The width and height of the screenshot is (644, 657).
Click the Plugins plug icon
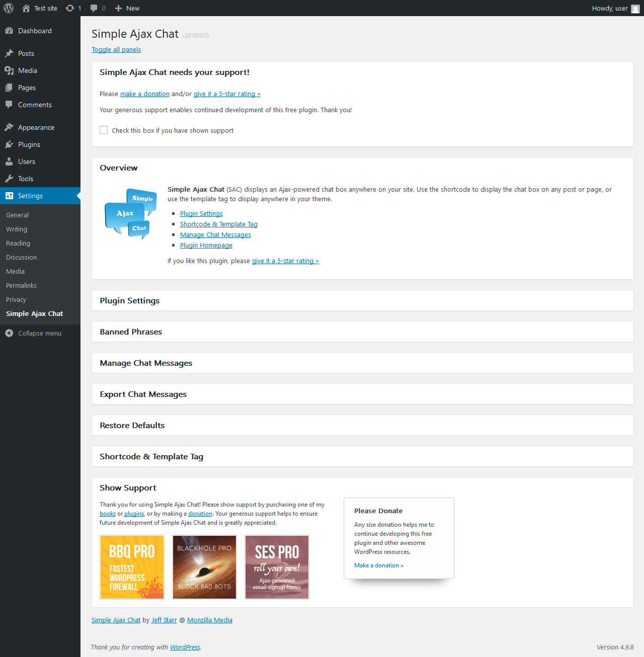9,144
